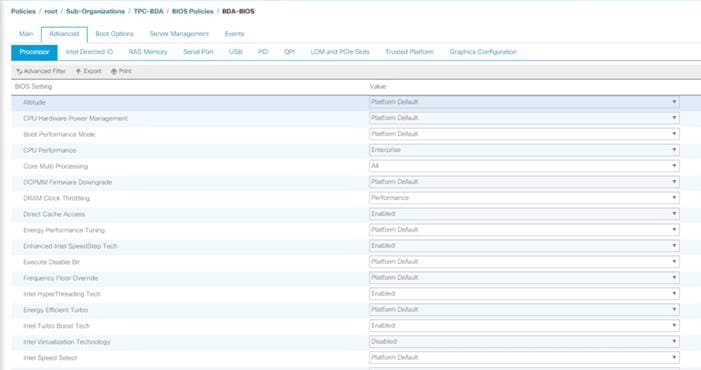This screenshot has height=370, width=701.
Task: Switch to Boot Options tab
Action: (114, 34)
